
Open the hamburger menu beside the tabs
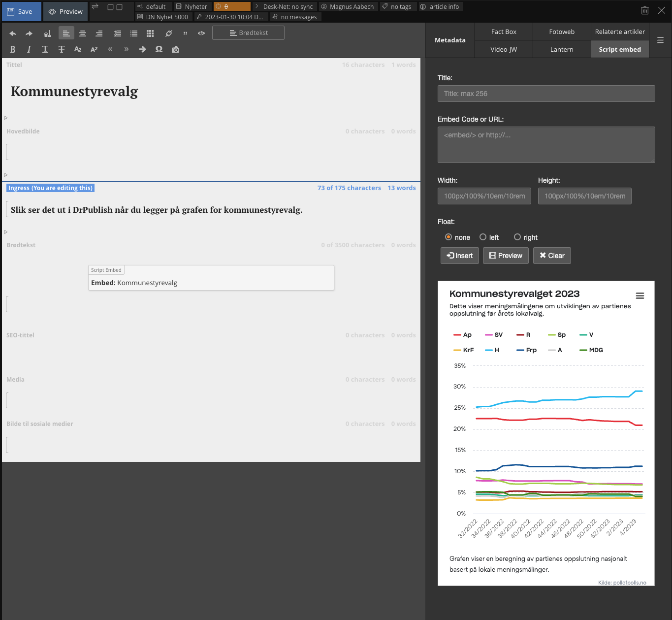(x=660, y=40)
